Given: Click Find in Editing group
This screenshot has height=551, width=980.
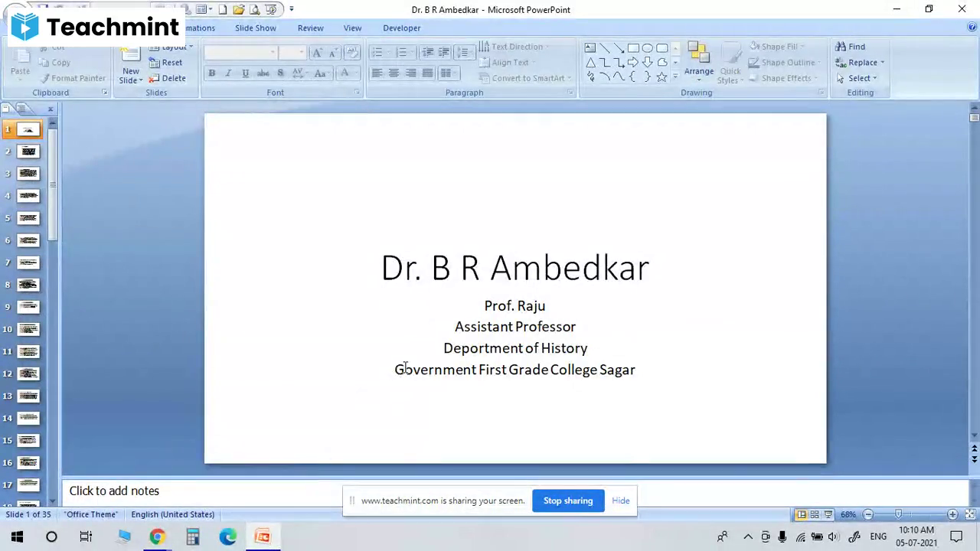Looking at the screenshot, I should [x=851, y=47].
